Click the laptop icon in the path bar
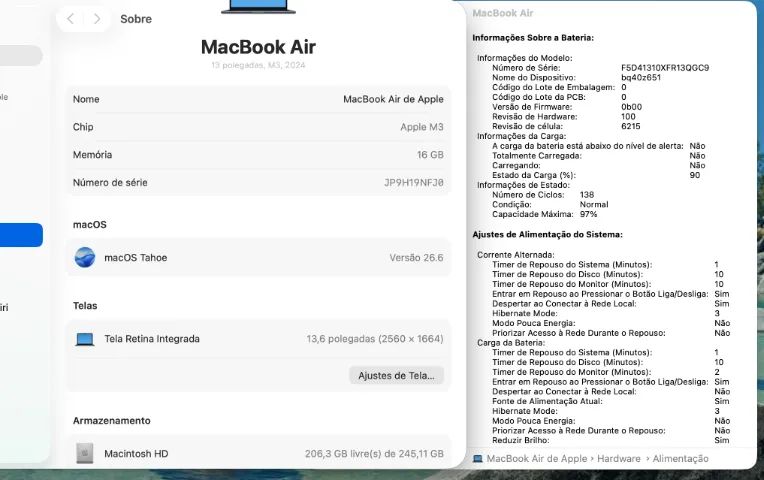 [478, 459]
